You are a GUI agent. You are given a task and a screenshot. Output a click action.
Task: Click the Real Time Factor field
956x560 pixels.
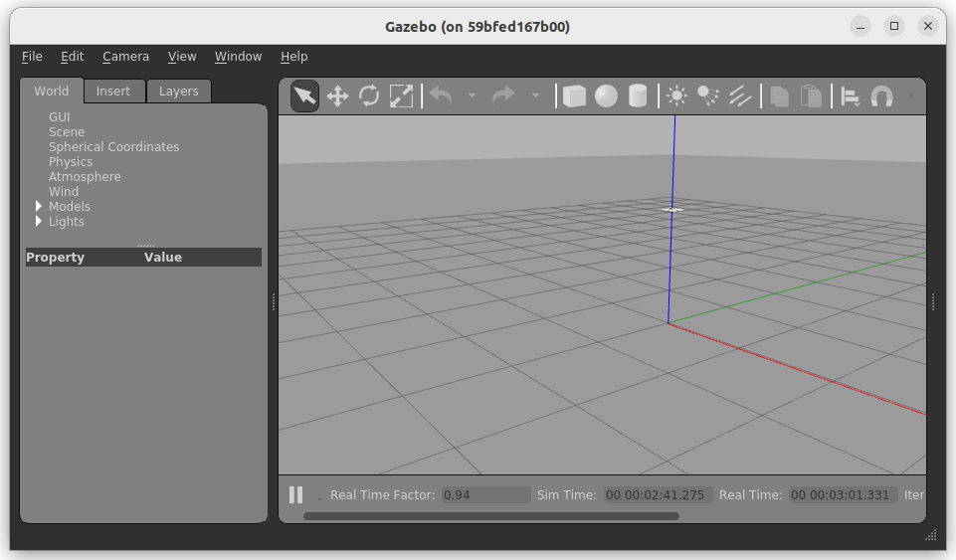485,494
